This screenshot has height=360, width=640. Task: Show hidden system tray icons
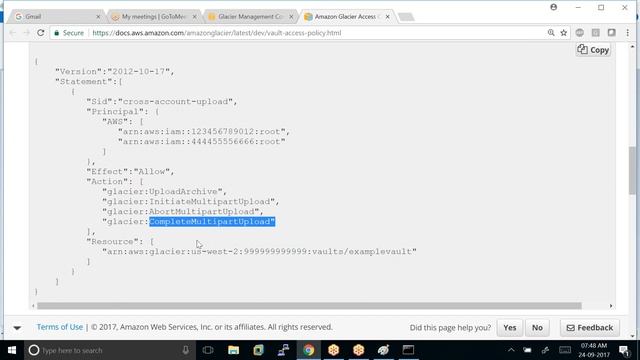pos(511,350)
